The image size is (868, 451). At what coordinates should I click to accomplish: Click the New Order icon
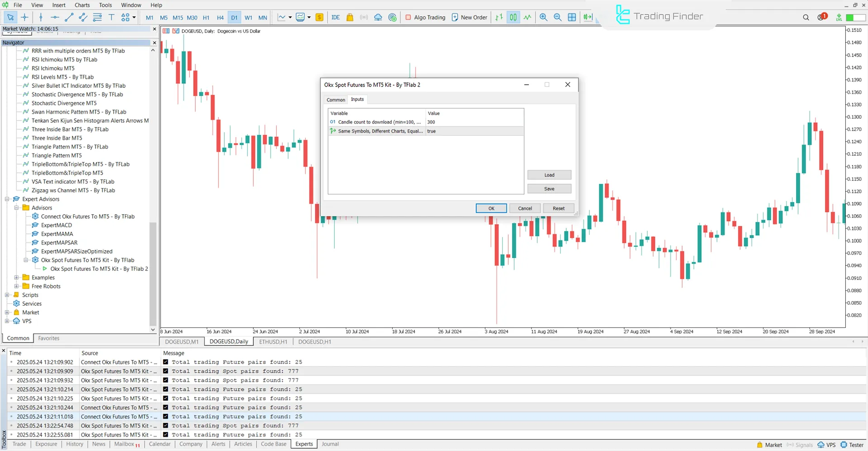(469, 17)
